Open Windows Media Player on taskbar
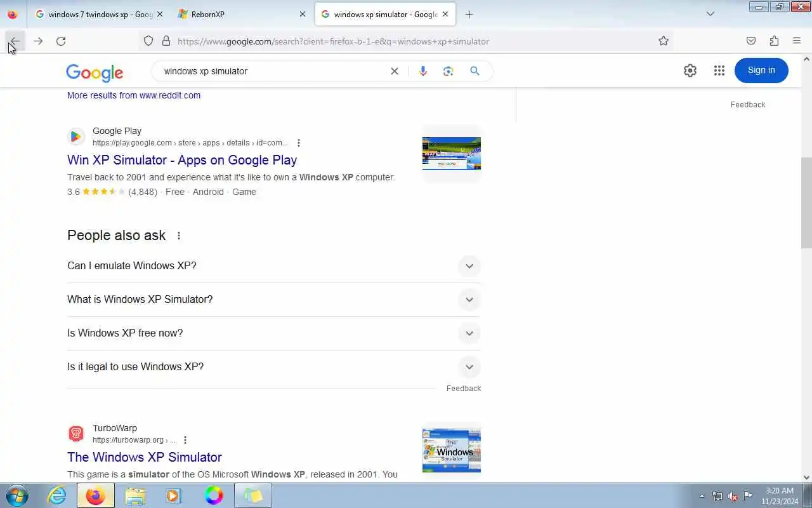This screenshot has width=812, height=508. click(x=174, y=495)
